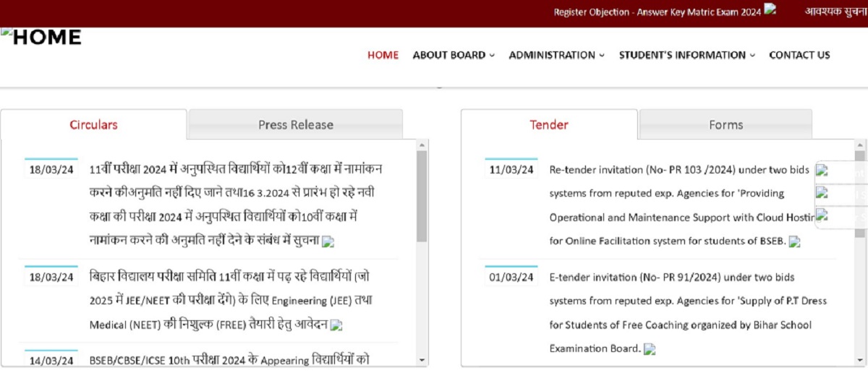The image size is (868, 373).
Task: Switch to the Forms tab
Action: tap(726, 125)
